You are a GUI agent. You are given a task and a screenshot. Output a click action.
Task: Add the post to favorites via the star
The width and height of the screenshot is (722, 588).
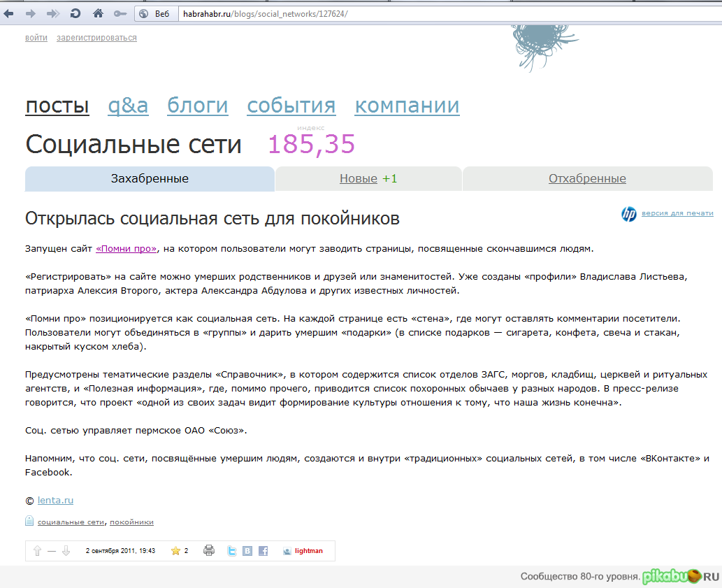pos(176,551)
